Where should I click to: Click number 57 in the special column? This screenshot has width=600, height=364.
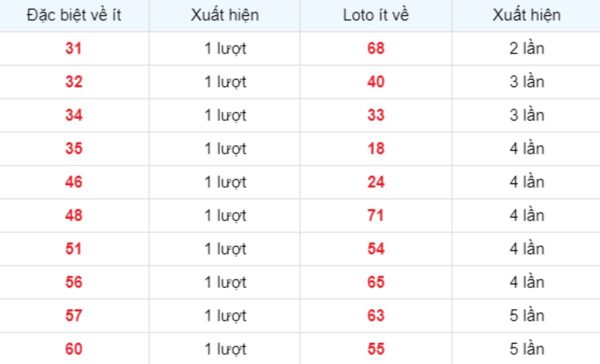(73, 316)
